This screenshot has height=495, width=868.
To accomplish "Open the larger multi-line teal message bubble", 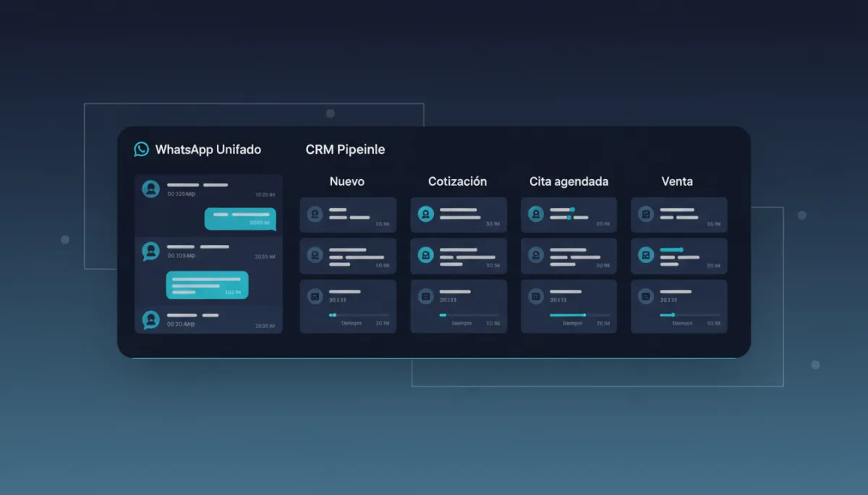I will click(x=207, y=285).
